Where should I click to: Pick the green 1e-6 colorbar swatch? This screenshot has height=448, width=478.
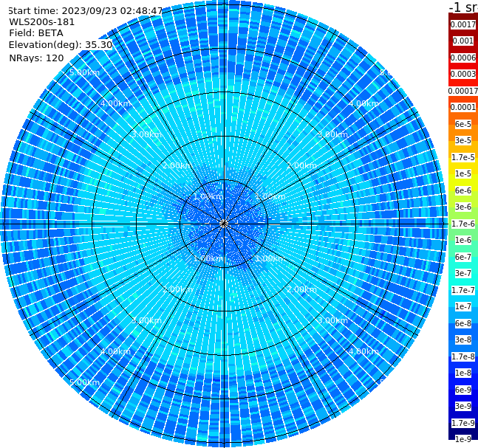click(x=463, y=240)
